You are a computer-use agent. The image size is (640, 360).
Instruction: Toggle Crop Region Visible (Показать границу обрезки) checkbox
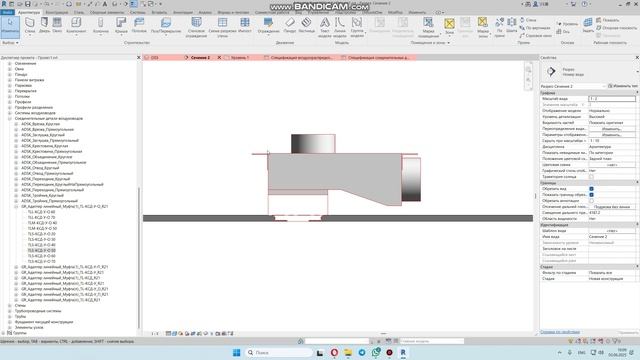coord(591,195)
